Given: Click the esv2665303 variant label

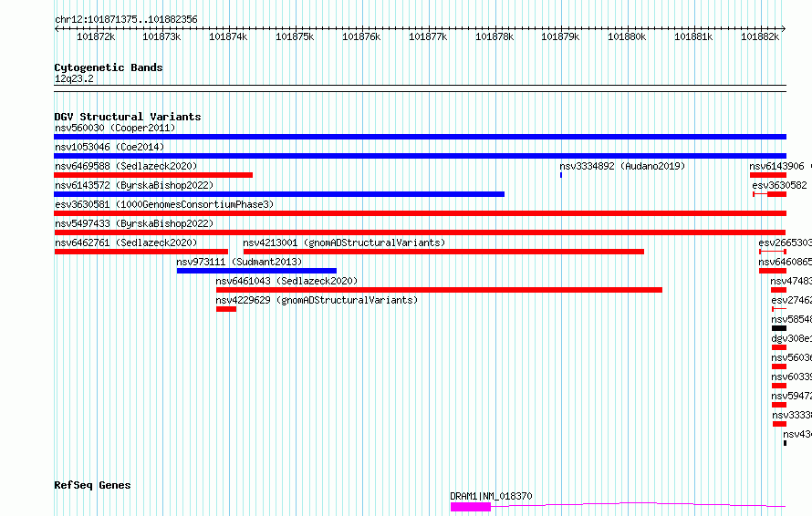Looking at the screenshot, I should tap(785, 243).
